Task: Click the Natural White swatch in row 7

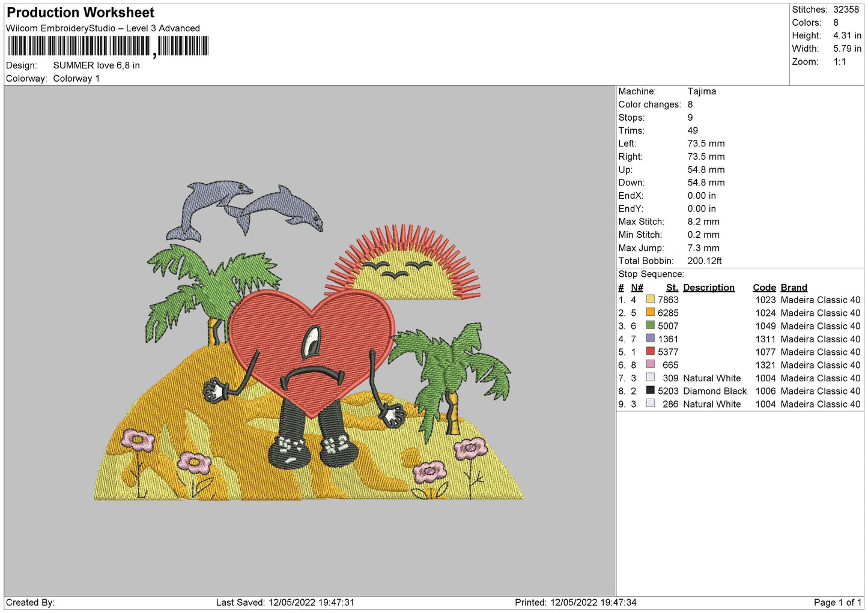Action: 650,378
